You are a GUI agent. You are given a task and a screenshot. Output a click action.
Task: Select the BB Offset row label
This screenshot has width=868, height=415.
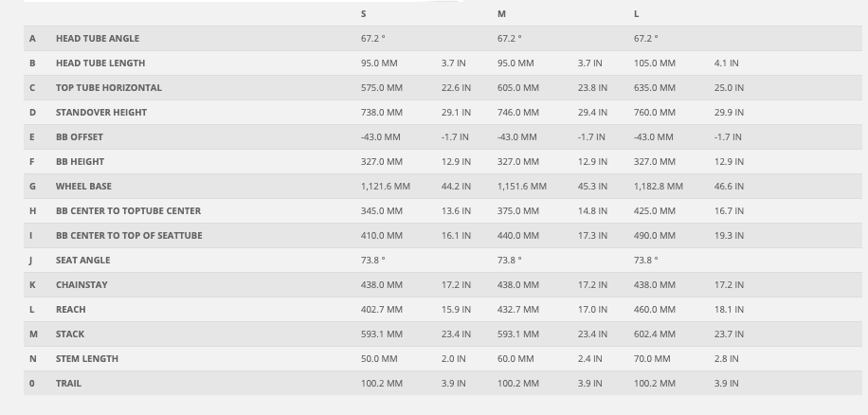point(80,137)
